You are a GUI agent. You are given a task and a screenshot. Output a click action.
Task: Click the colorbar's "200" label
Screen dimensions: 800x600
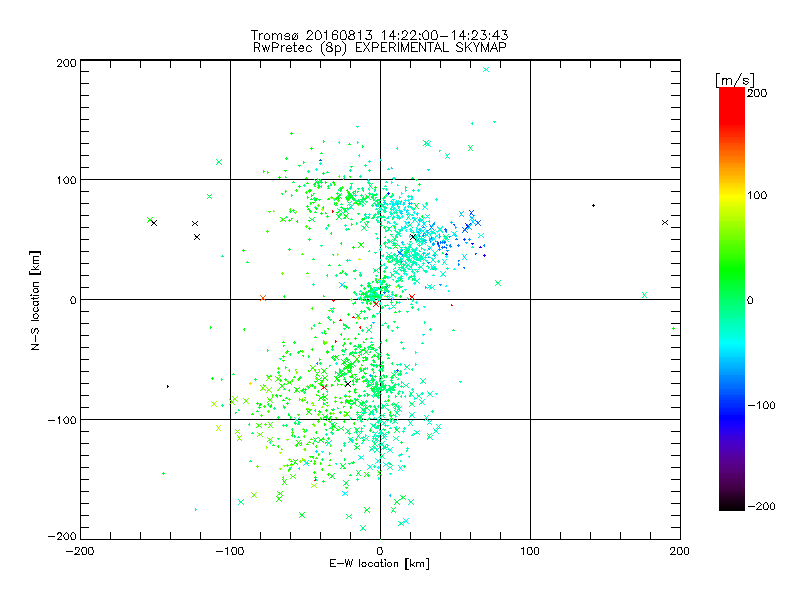click(x=757, y=93)
